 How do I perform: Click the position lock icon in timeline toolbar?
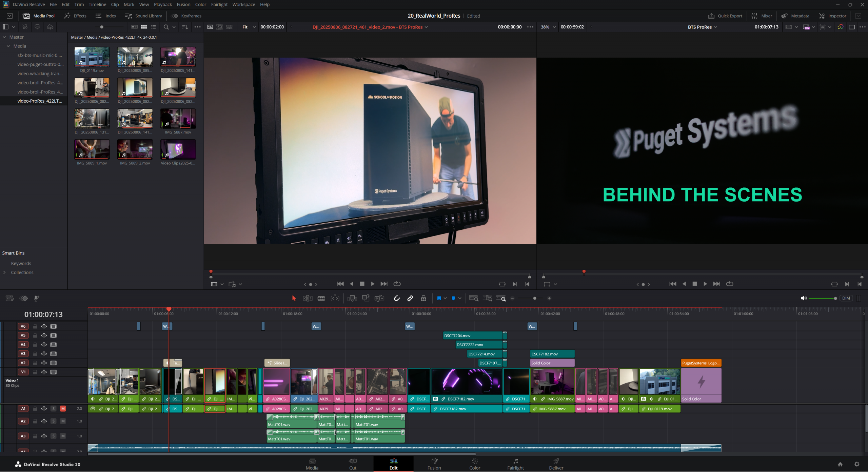tap(423, 298)
